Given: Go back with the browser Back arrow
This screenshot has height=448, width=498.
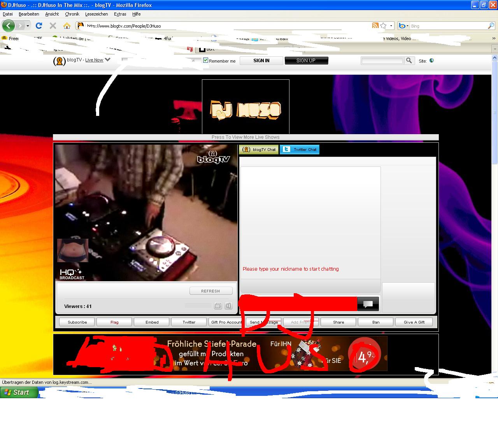Looking at the screenshot, I should click(8, 26).
